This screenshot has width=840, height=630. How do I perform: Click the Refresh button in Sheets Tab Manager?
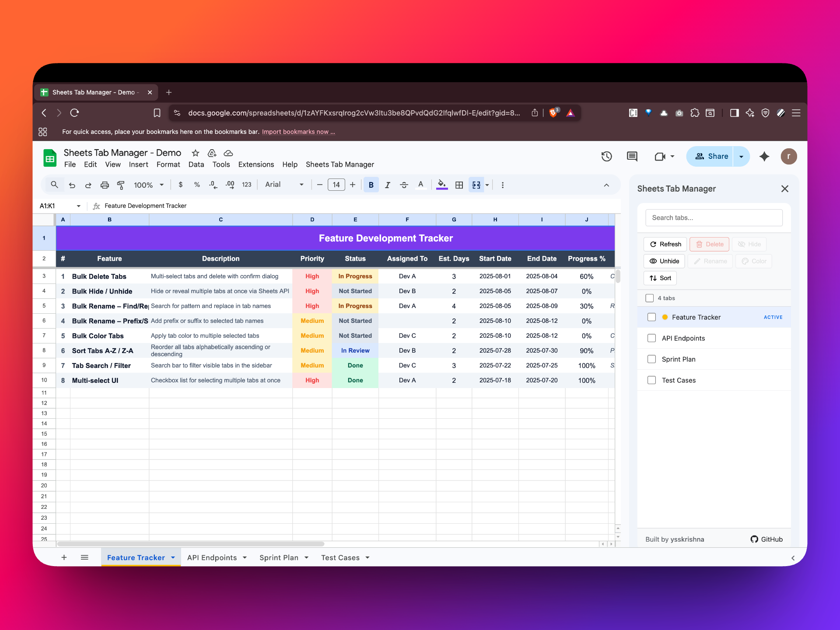(x=665, y=244)
